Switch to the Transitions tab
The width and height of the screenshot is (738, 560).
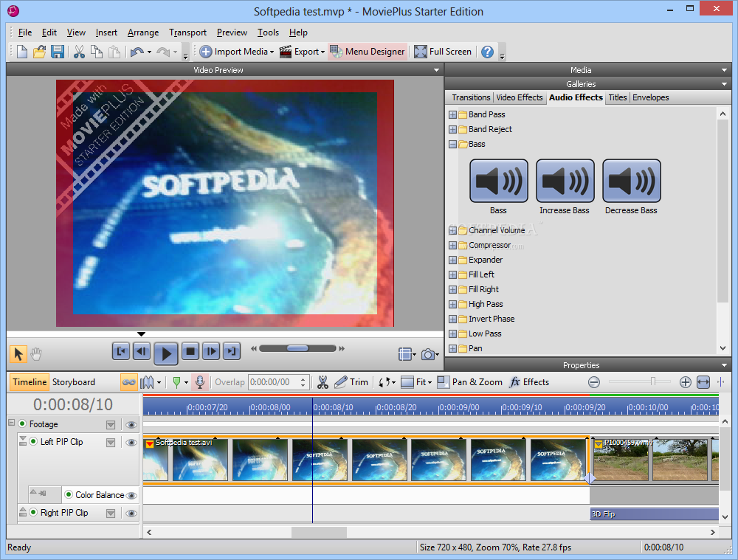click(x=471, y=97)
